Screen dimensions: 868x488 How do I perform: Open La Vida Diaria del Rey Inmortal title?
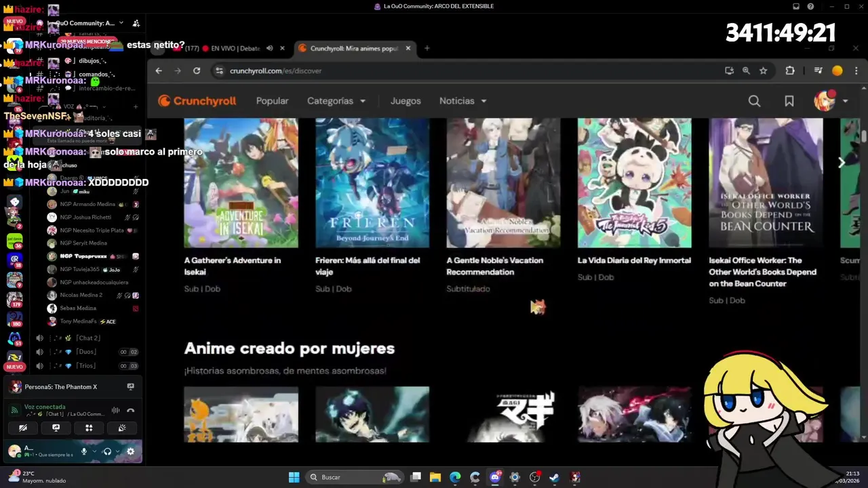[634, 260]
